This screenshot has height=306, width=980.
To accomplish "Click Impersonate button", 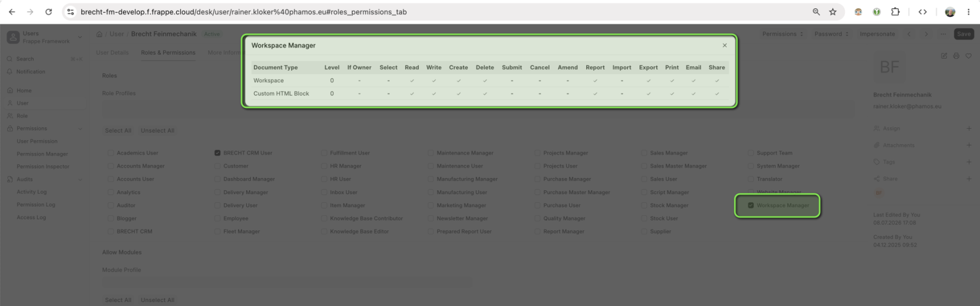I will (877, 34).
